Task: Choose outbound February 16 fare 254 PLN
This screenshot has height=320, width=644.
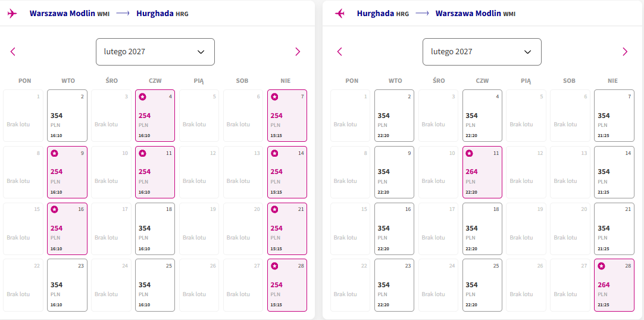Action: (x=67, y=229)
